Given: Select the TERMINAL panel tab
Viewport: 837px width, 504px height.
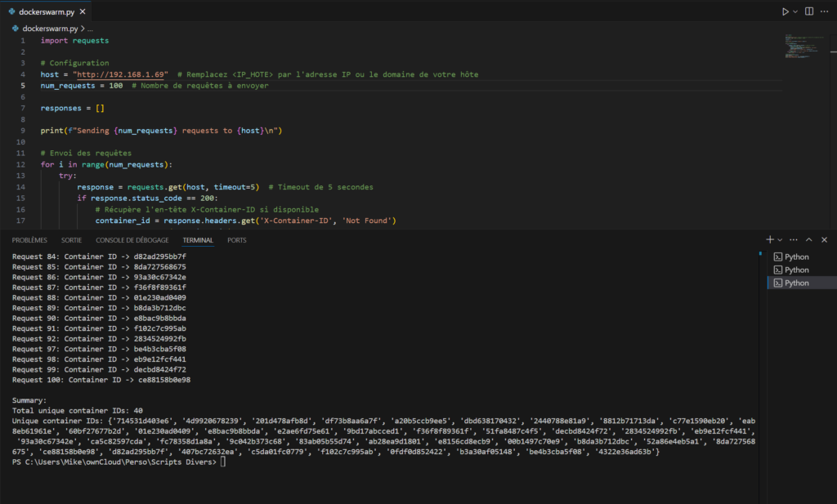Looking at the screenshot, I should [198, 240].
